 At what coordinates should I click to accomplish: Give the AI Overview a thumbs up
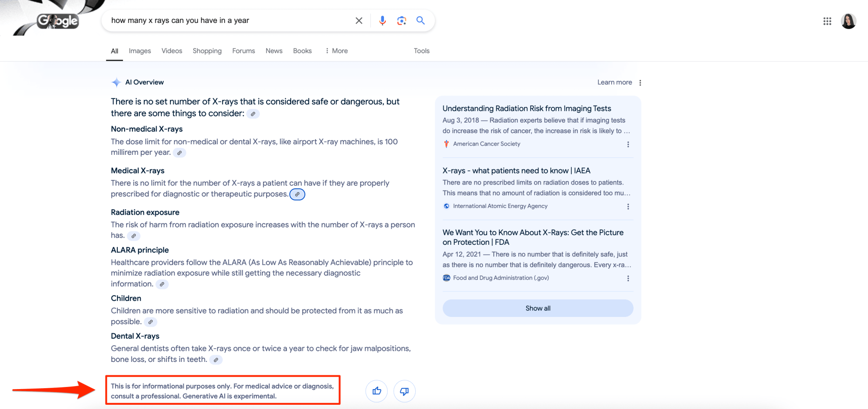pyautogui.click(x=376, y=391)
